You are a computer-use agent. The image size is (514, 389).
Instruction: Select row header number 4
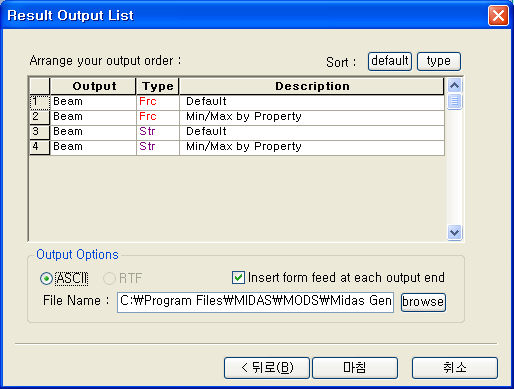click(x=40, y=147)
